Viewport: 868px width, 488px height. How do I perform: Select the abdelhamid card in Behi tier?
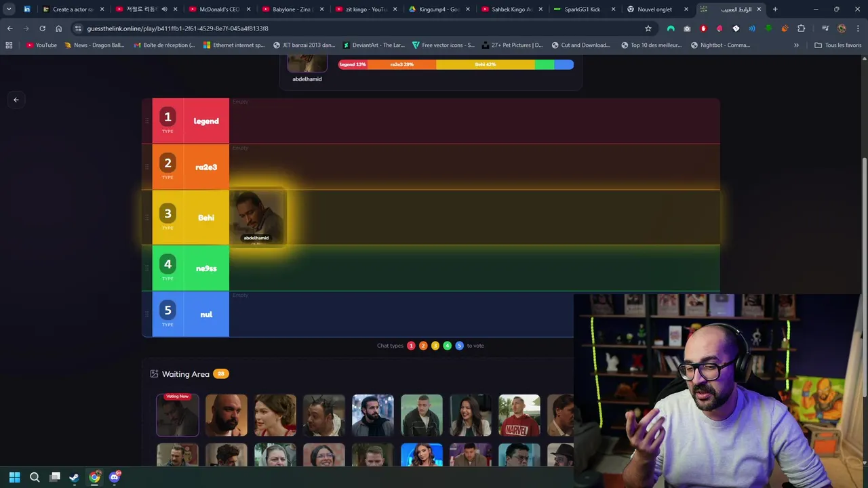click(x=256, y=217)
